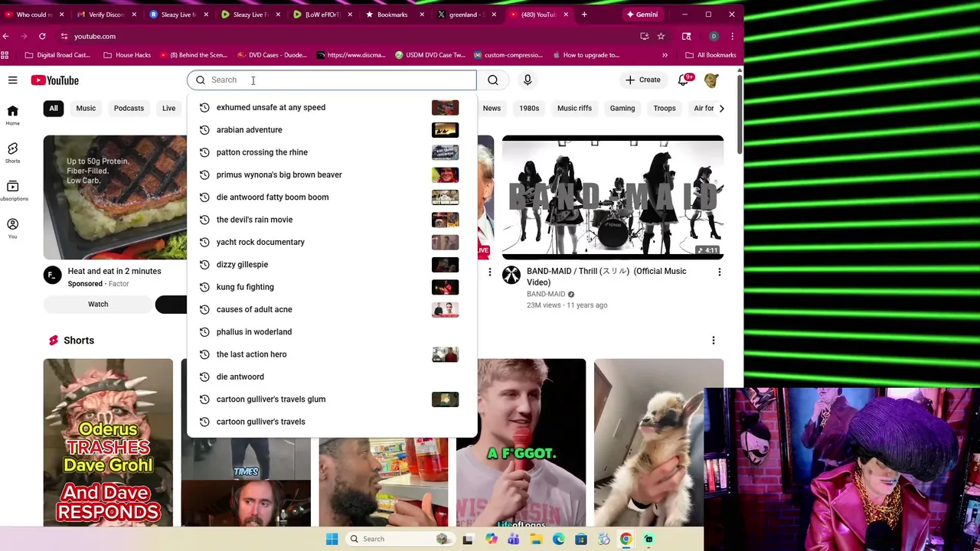Open BAND-MAID Thrill video title
This screenshot has width=980, height=551.
click(606, 277)
